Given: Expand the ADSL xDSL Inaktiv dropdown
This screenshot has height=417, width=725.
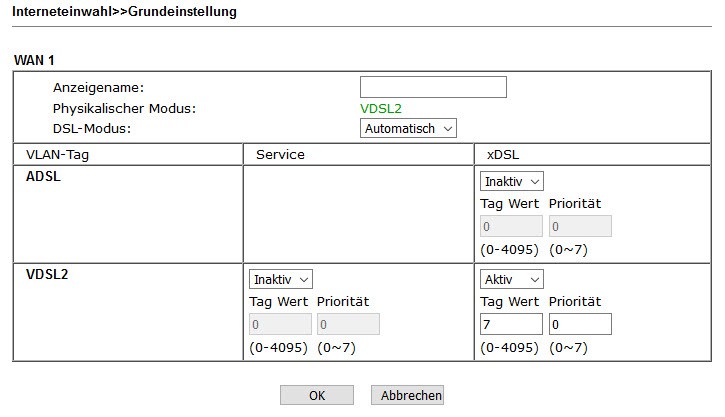Looking at the screenshot, I should click(x=512, y=181).
